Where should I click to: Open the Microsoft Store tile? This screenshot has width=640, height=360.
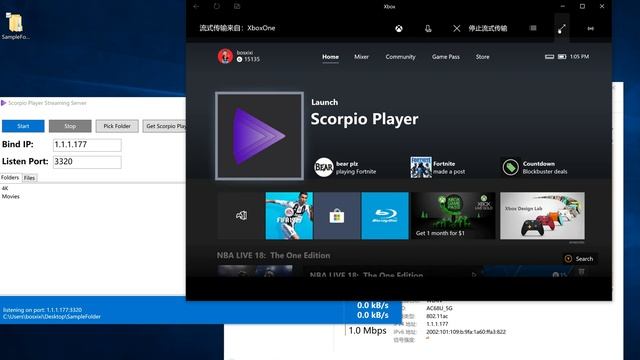tap(337, 216)
